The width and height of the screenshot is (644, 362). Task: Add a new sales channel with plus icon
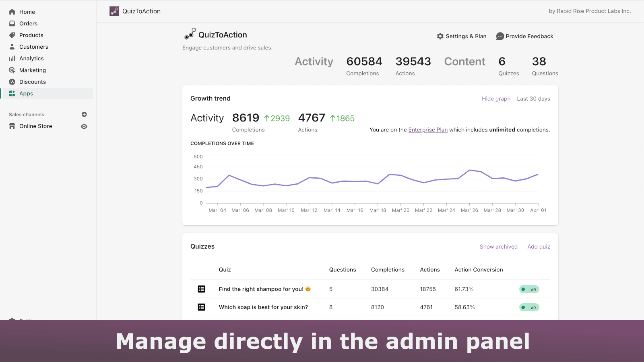pos(84,115)
